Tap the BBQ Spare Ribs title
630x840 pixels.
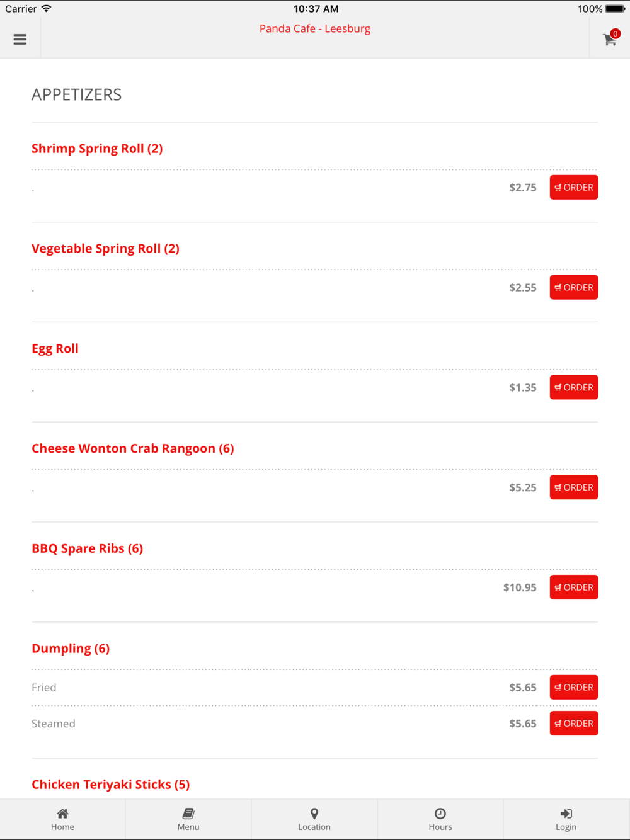pyautogui.click(x=88, y=548)
